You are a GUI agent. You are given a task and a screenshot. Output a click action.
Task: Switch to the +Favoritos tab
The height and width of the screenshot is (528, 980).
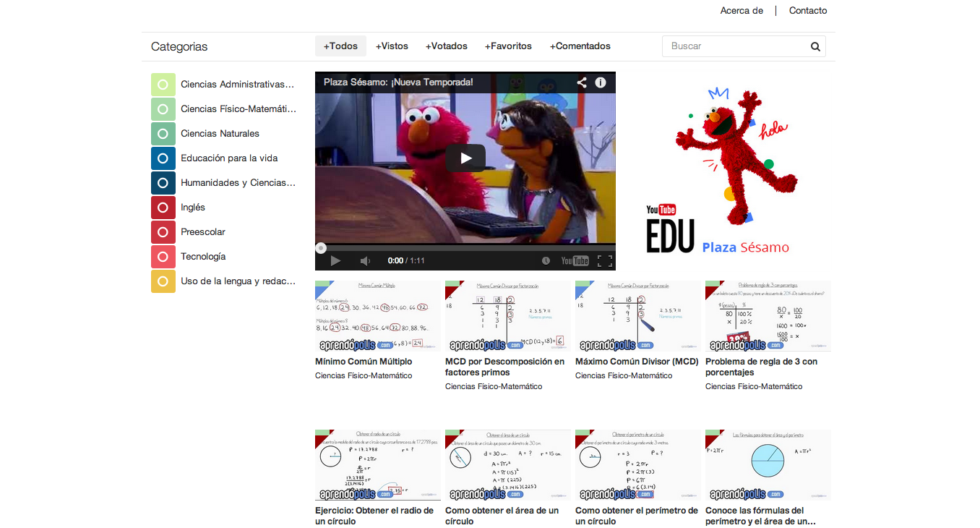click(508, 46)
